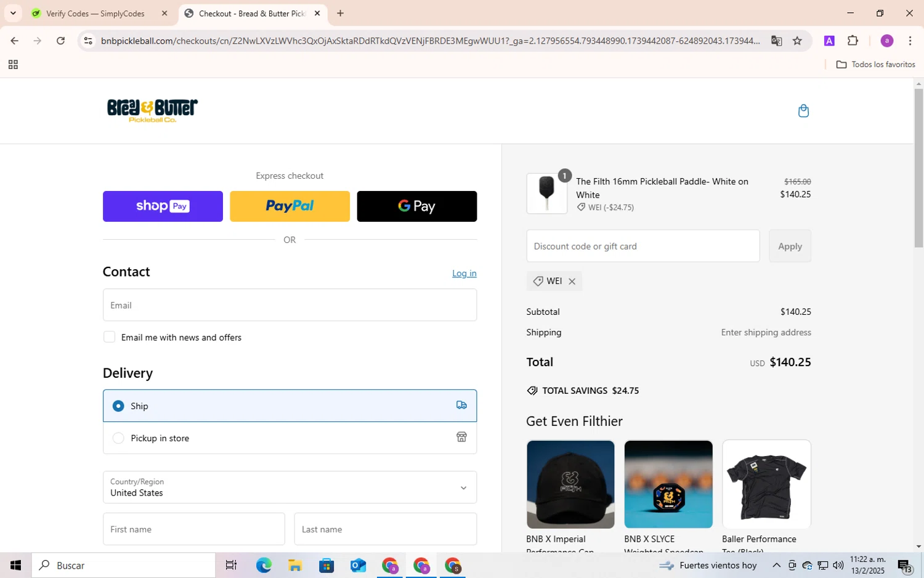Screen dimensions: 924x578
Task: Close the Verify Codes tab
Action: click(164, 13)
